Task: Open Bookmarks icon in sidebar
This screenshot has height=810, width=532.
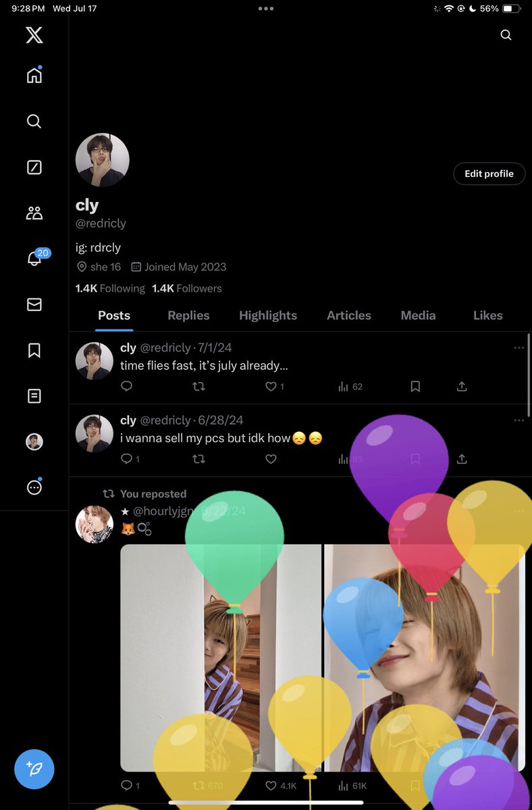Action: pyautogui.click(x=34, y=350)
